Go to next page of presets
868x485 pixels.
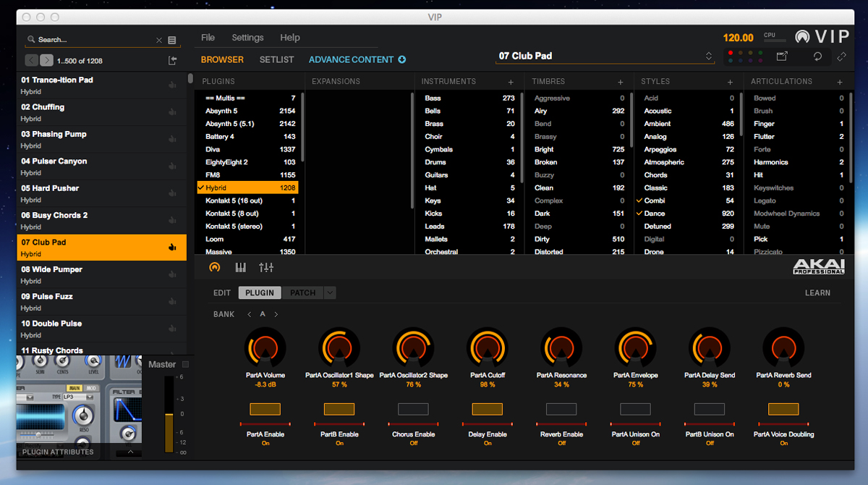46,61
